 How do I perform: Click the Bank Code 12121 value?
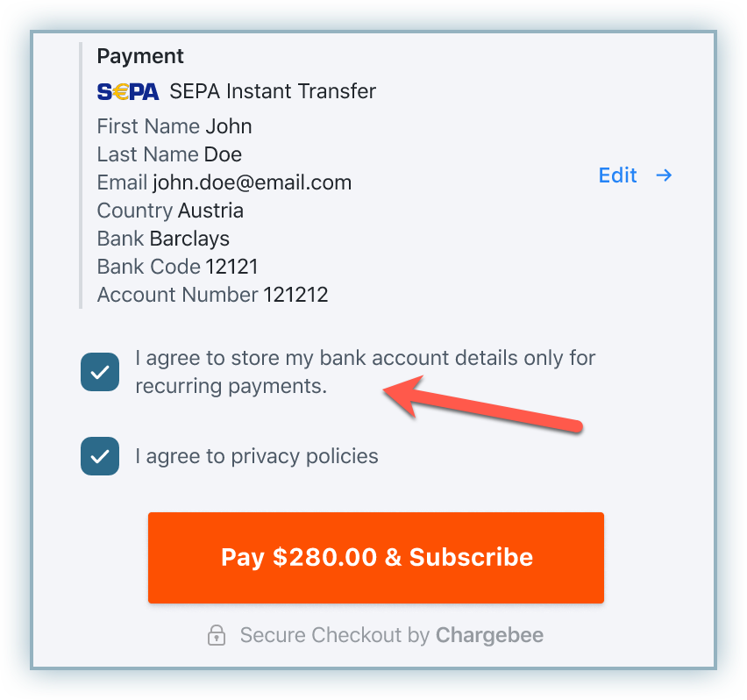231,267
